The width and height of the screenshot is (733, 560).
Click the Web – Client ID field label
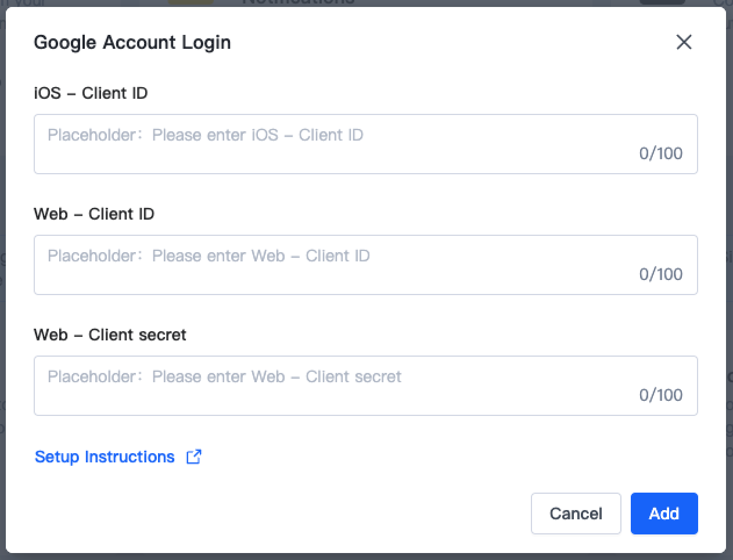(94, 214)
